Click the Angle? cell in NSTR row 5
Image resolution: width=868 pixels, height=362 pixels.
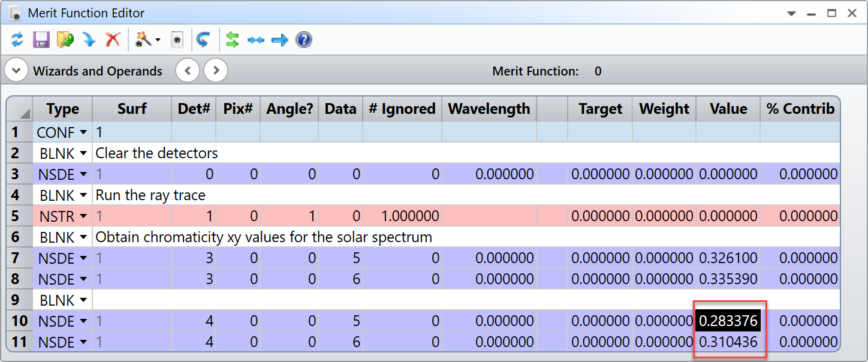tap(290, 216)
